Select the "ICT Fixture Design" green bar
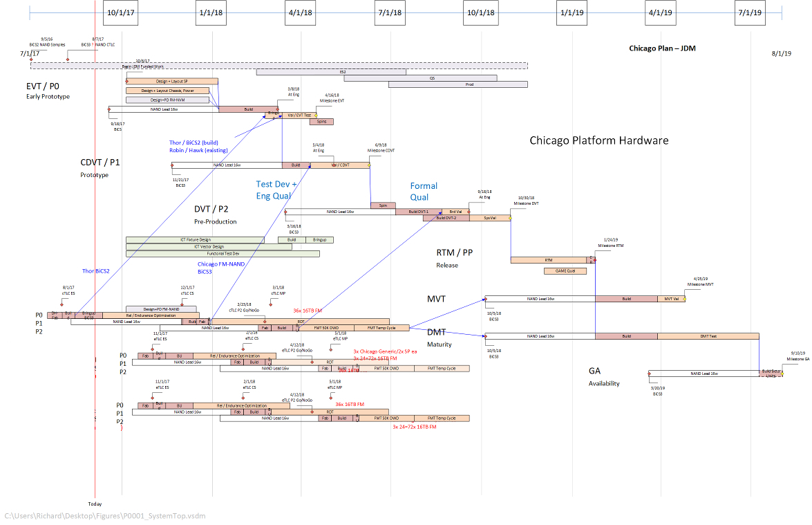Image resolution: width=812 pixels, height=525 pixels. 196,240
